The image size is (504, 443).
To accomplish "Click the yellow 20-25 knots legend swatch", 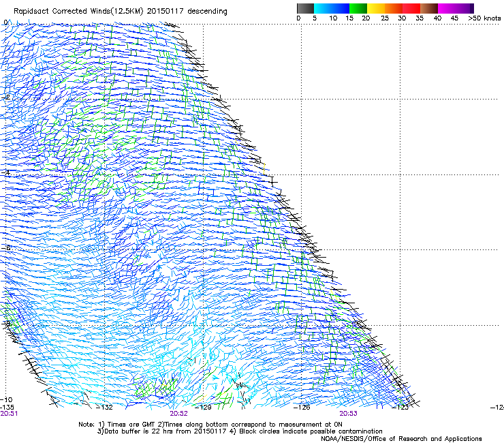I will 376,8.
